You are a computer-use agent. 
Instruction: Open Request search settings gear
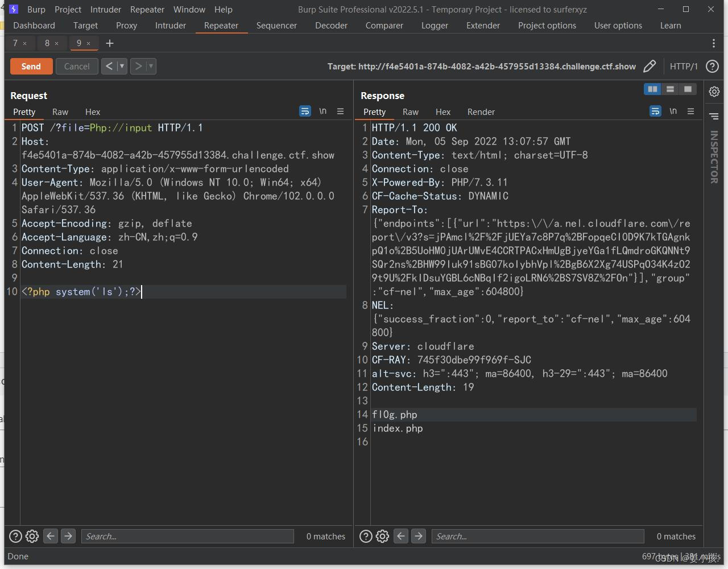[x=32, y=536]
